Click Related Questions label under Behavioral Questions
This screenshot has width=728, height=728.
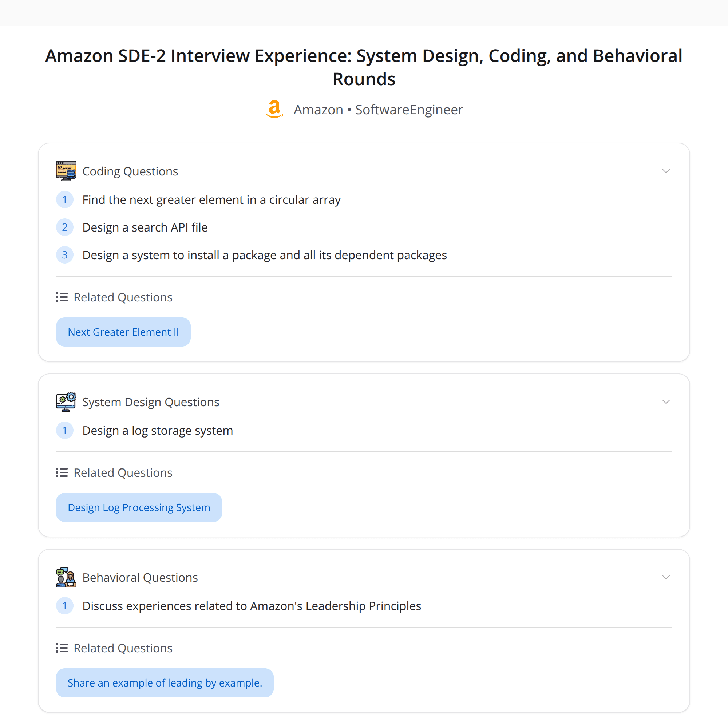point(123,648)
